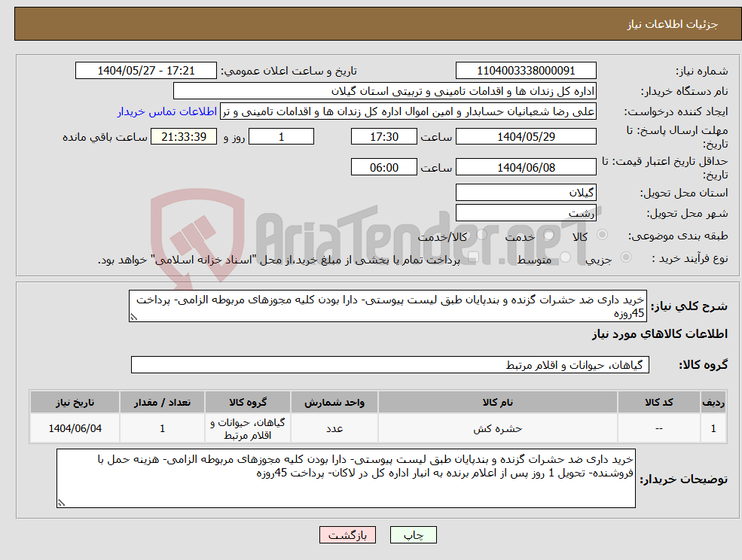Click the جزئیات اطلاعات نیاز page header
The image size is (742, 560).
click(673, 24)
